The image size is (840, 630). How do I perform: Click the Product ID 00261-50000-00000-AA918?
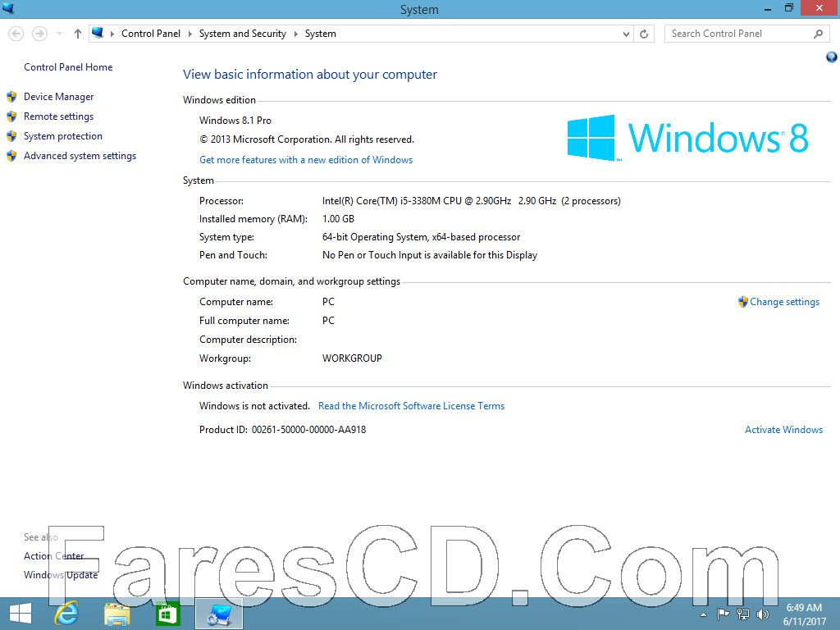pyautogui.click(x=282, y=430)
